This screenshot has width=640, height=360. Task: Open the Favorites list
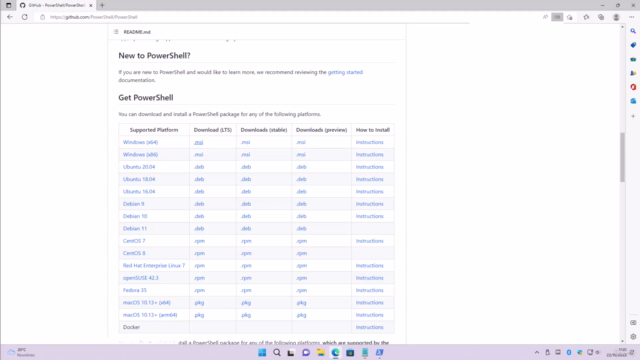click(586, 17)
